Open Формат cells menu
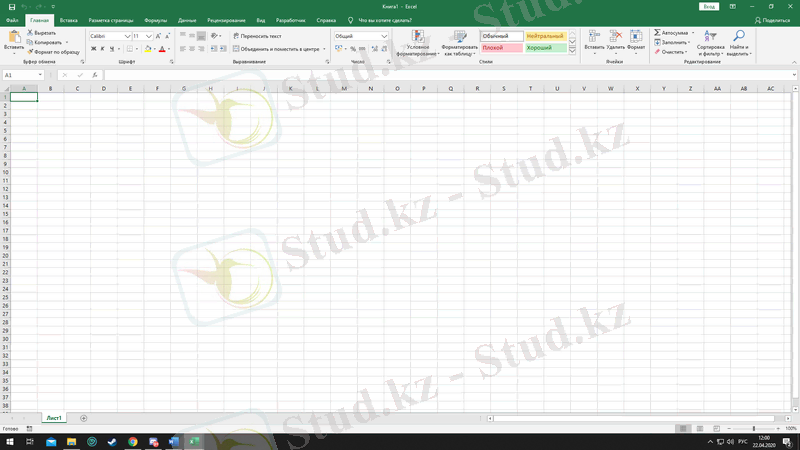This screenshot has width=800, height=450. [636, 42]
